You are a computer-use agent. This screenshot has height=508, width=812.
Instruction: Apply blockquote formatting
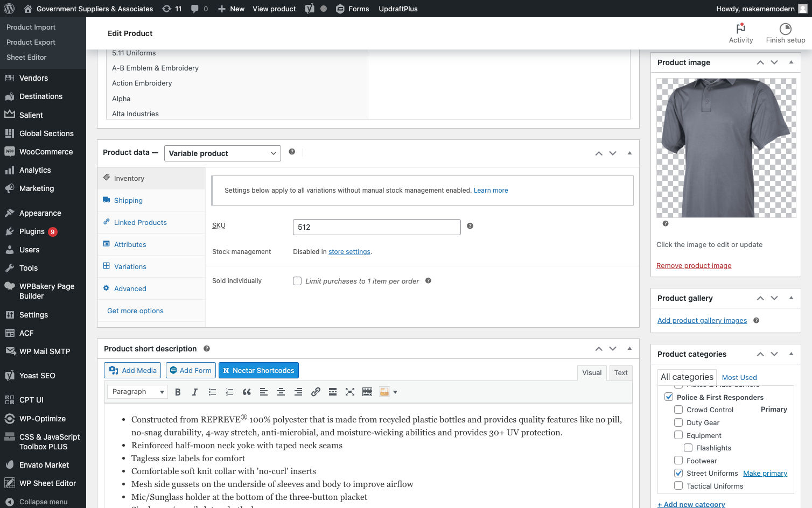point(247,392)
